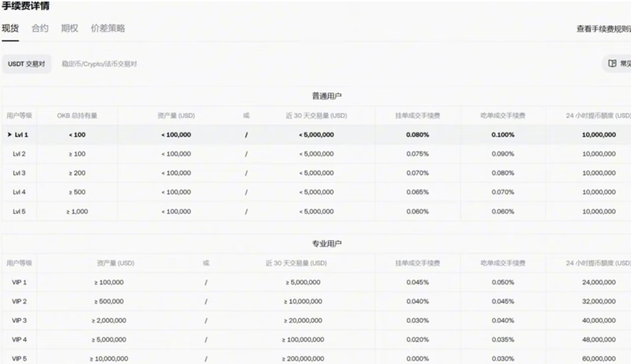The image size is (631, 364).
Task: Click the 普通用户 table heading
Action: pos(328,96)
